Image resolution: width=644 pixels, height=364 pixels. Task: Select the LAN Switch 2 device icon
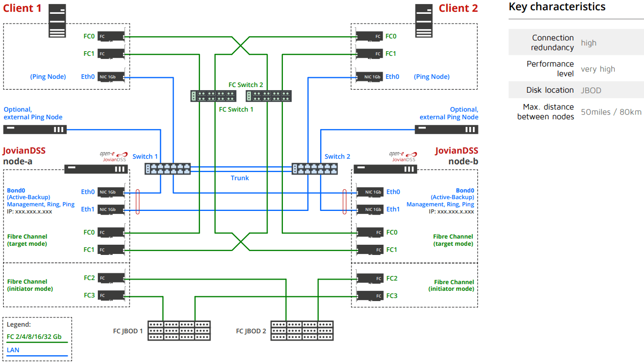coord(315,169)
